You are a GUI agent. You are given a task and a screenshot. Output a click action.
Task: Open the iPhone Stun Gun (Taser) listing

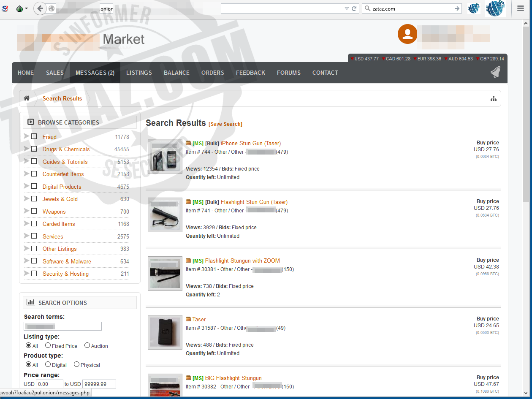[x=251, y=143]
